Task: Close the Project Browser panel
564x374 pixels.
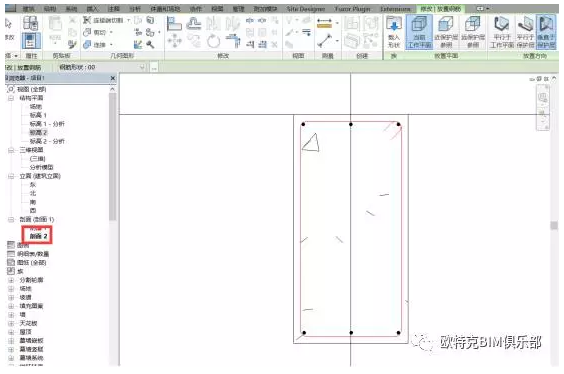Action: point(113,78)
